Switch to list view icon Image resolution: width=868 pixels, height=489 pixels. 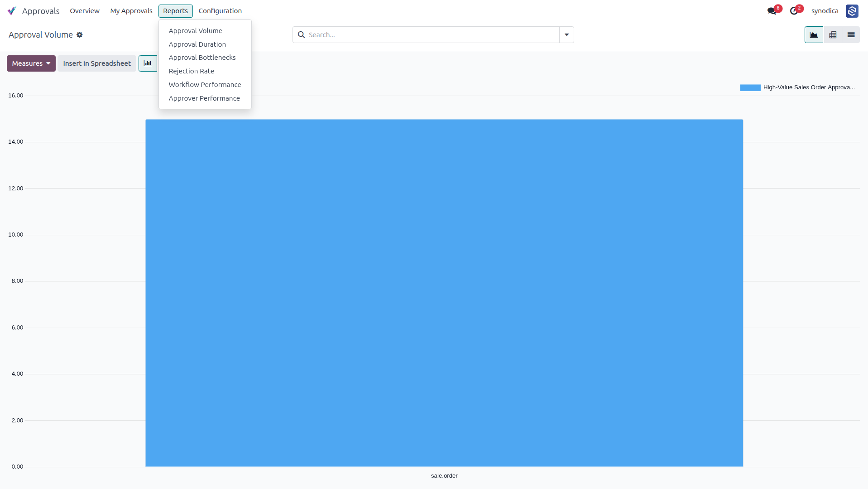[851, 35]
